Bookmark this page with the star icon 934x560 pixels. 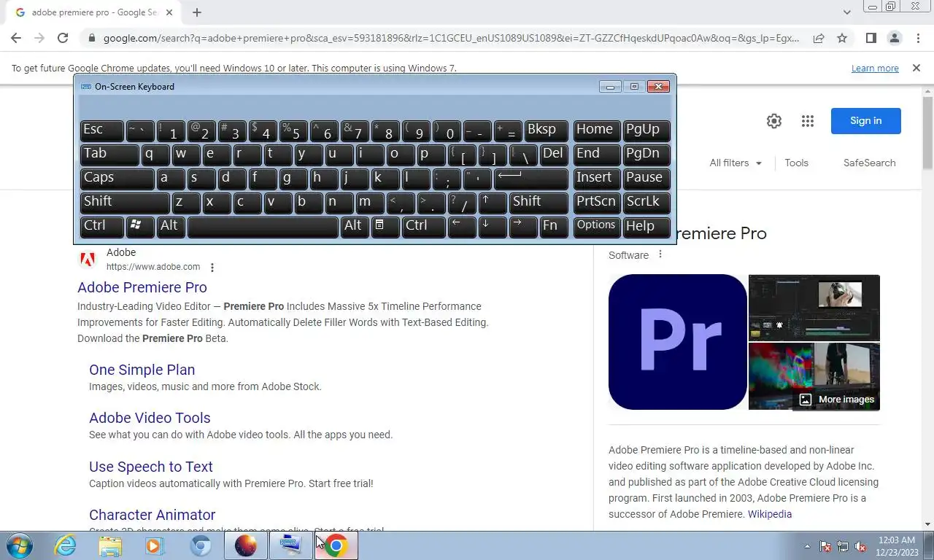point(842,38)
